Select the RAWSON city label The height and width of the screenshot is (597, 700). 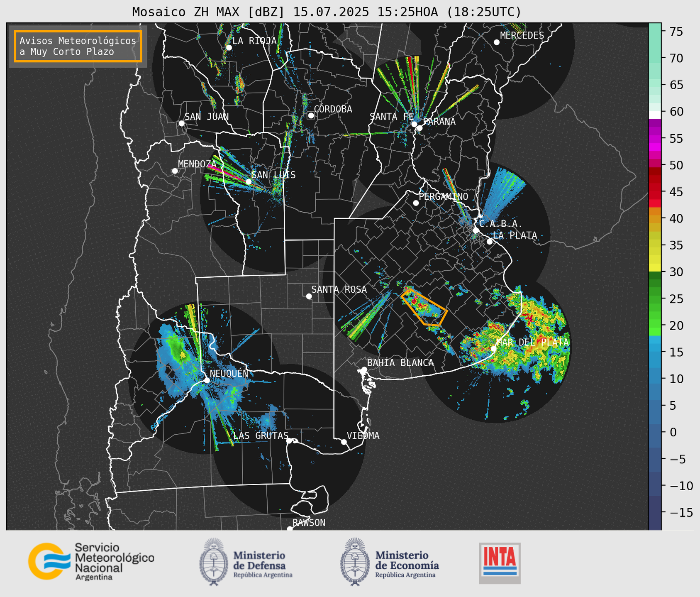pyautogui.click(x=309, y=523)
